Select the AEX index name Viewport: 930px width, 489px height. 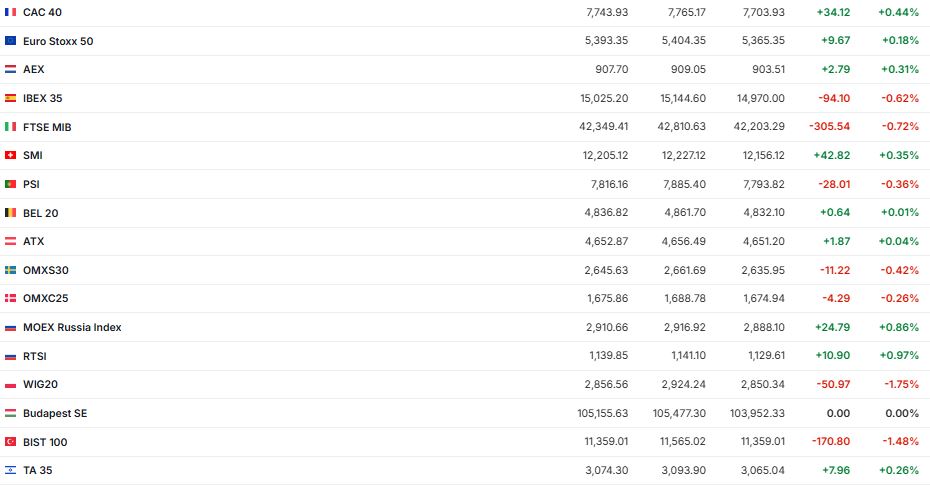(33, 70)
